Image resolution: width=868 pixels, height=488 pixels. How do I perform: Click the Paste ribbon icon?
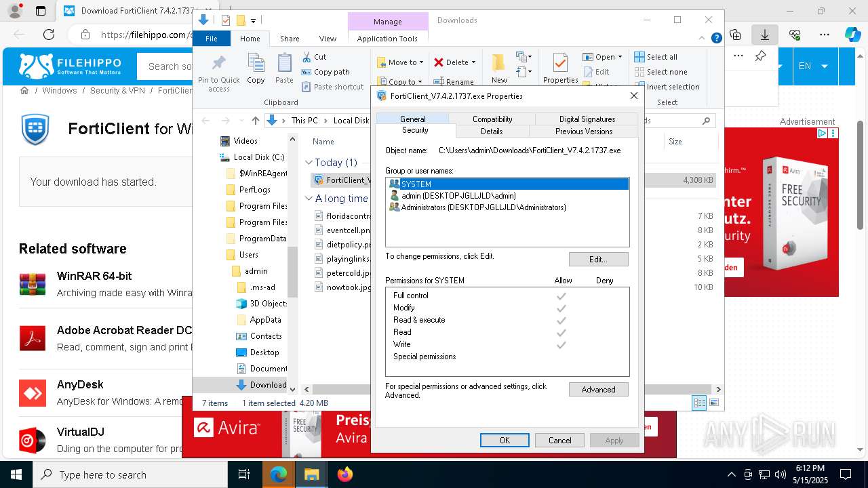point(284,64)
